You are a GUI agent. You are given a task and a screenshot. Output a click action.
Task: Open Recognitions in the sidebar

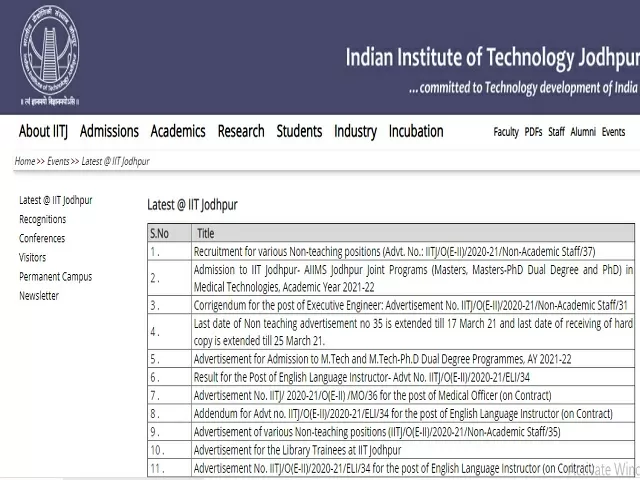[x=42, y=219]
